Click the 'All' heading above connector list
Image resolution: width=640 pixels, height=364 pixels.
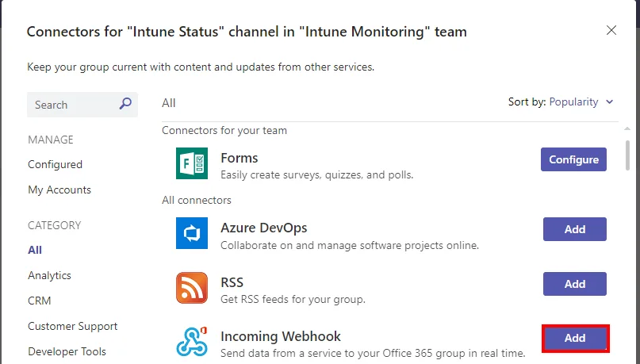(x=169, y=103)
